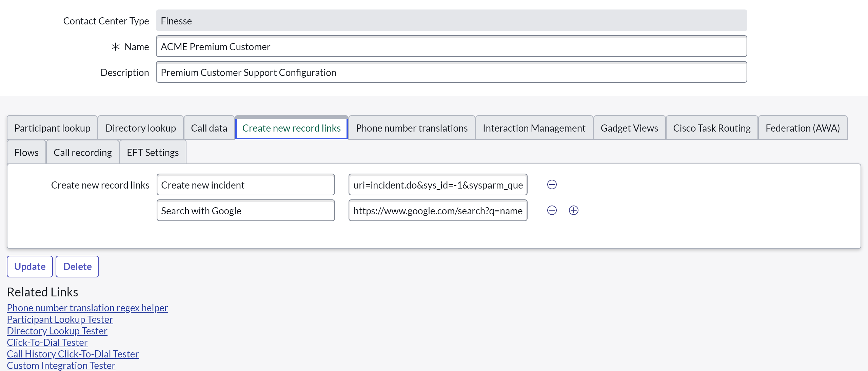868x371 pixels.
Task: Click the Search with Google label field
Action: [245, 211]
